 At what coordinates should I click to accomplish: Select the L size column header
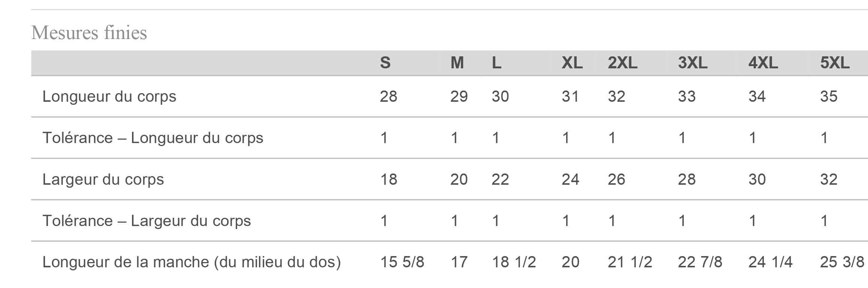(x=496, y=63)
